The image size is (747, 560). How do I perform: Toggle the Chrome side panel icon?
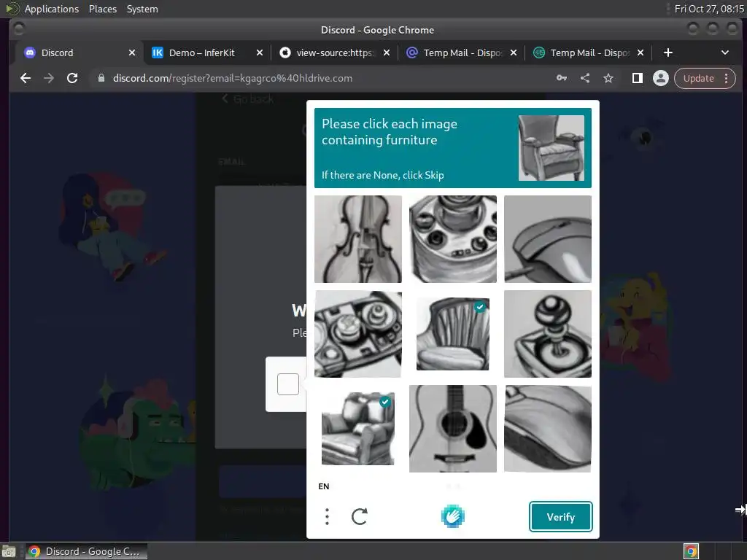(637, 78)
